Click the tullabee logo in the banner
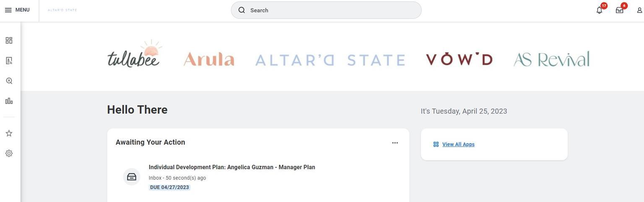The height and width of the screenshot is (202, 644). (134, 55)
